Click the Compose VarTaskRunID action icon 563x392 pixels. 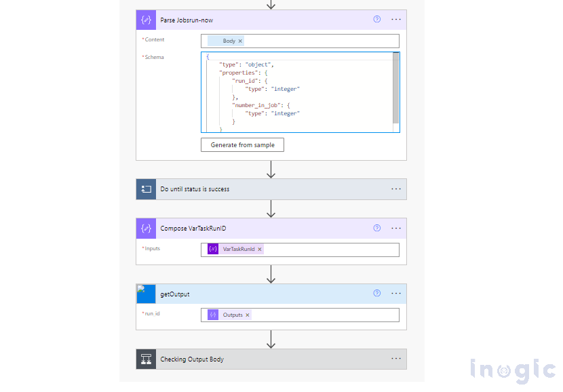146,229
